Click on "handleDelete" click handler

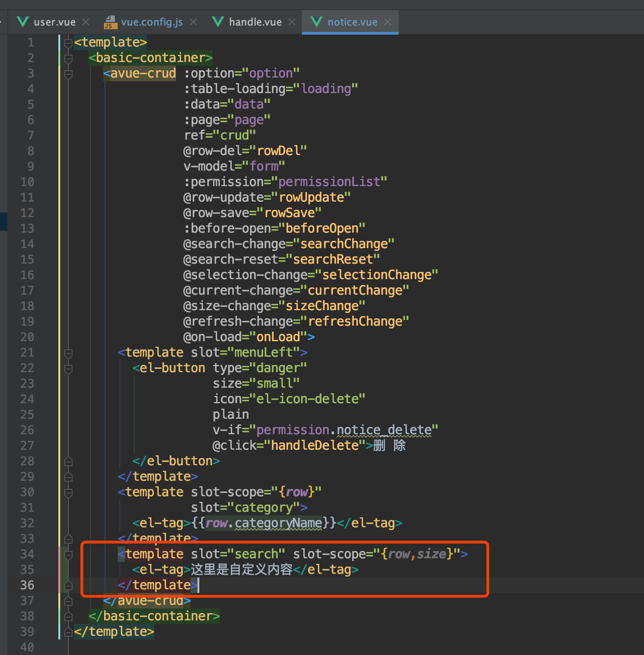coord(315,446)
